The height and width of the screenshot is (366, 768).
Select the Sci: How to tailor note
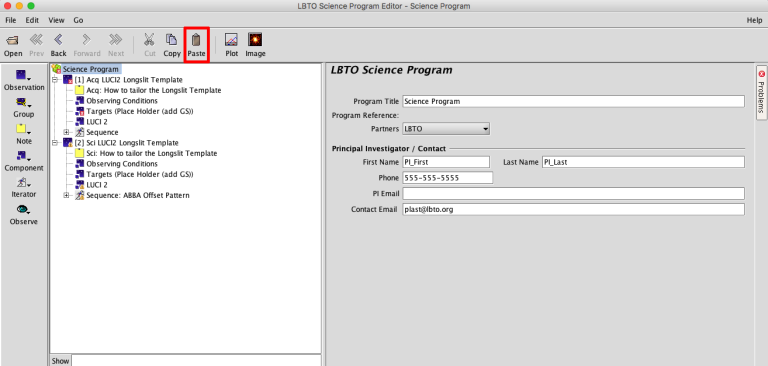[x=152, y=153]
